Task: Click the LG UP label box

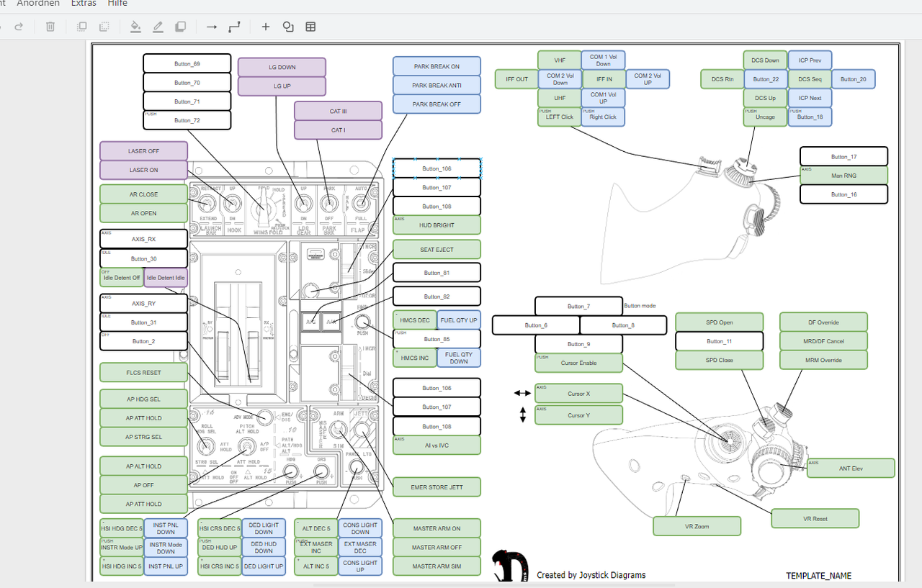Action: (282, 86)
